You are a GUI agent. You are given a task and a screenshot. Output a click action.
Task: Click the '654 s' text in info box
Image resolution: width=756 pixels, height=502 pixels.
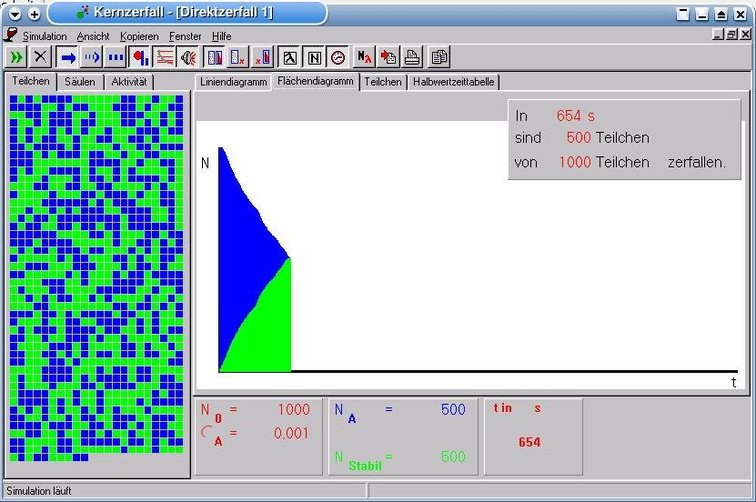(x=576, y=116)
